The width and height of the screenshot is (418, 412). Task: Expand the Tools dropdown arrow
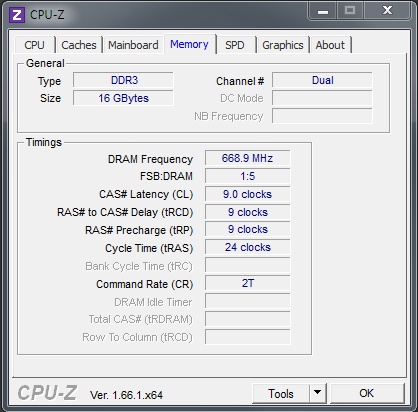[318, 394]
